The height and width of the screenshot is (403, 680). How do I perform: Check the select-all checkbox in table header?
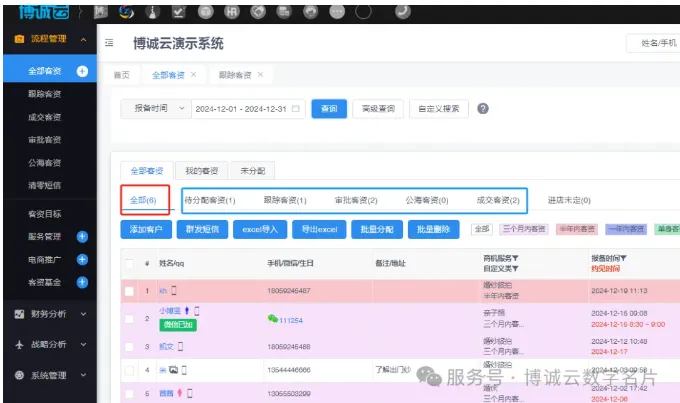(x=129, y=263)
